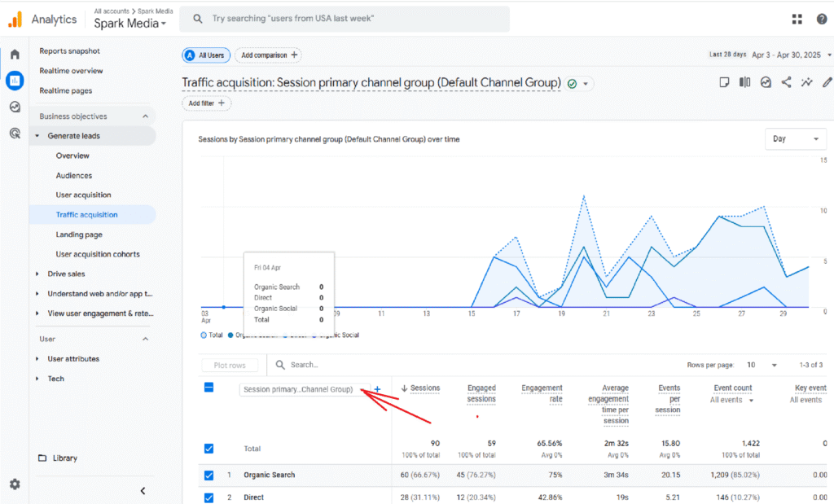Open Admin settings gear
The height and width of the screenshot is (504, 834).
[15, 484]
